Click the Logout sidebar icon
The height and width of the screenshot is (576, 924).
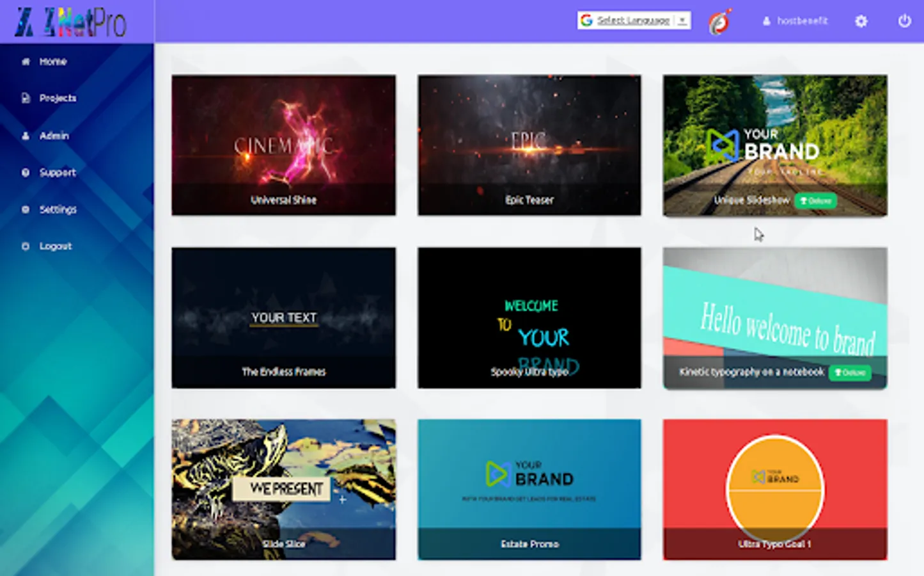click(26, 246)
